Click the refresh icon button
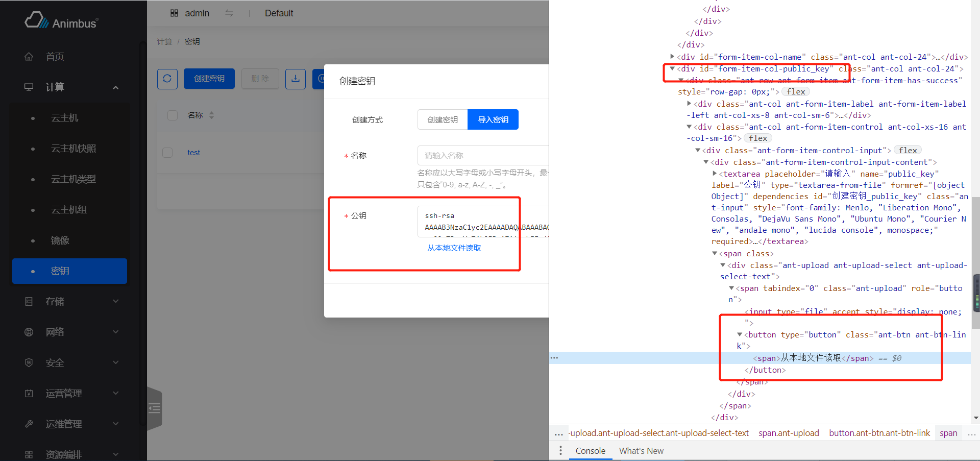Viewport: 980px width, 461px height. 167,79
